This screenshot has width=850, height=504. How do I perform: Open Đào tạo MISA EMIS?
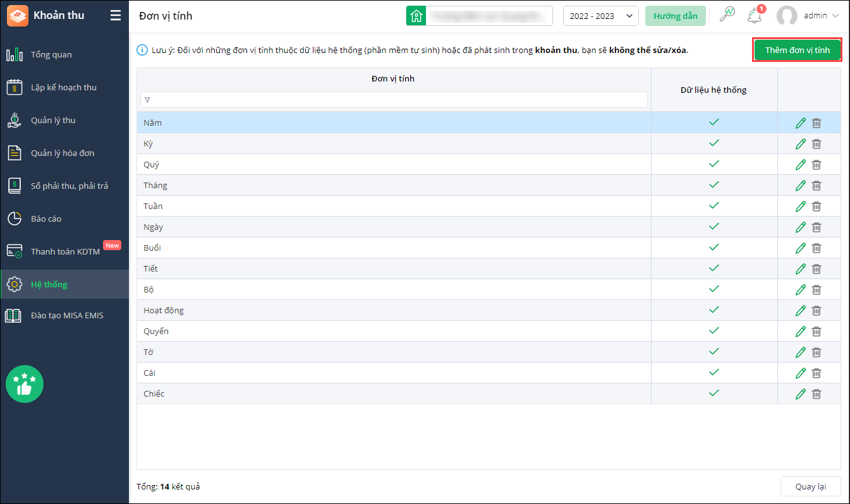pyautogui.click(x=64, y=315)
